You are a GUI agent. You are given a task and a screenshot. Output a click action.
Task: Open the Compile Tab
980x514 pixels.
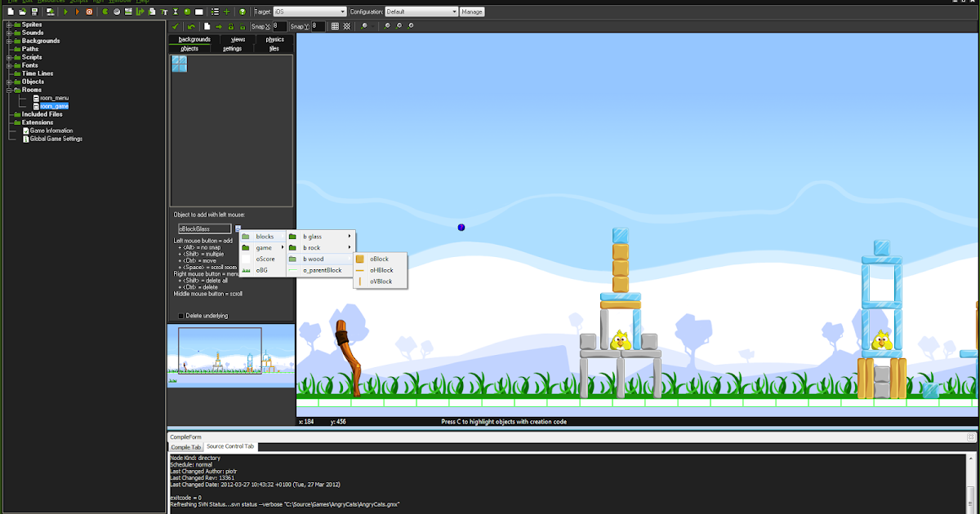click(x=185, y=447)
